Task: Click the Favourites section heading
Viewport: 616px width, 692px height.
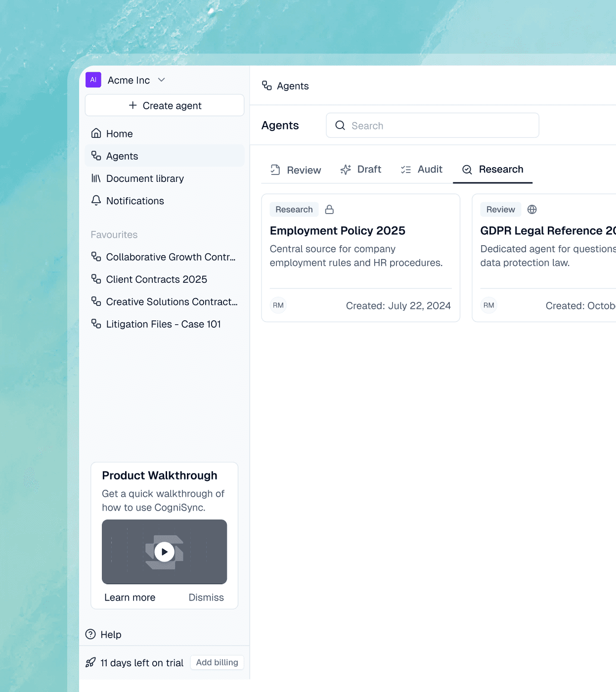Action: click(x=114, y=235)
